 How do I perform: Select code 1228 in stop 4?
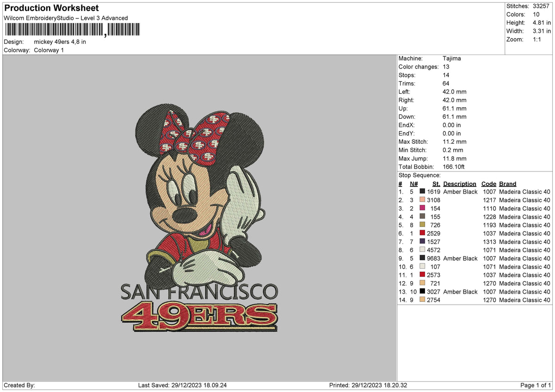tap(489, 216)
